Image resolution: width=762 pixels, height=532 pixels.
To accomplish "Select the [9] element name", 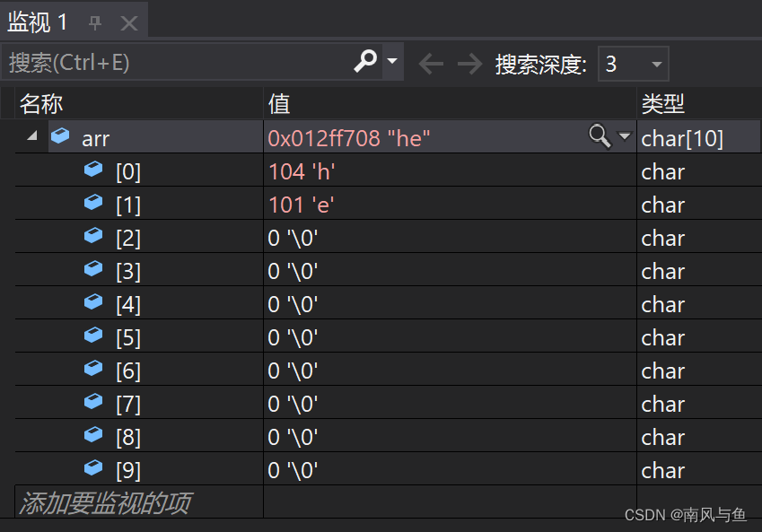I will [128, 471].
